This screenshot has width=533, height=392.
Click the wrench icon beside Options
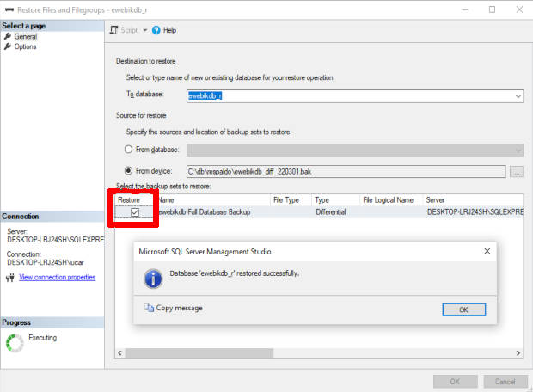[x=8, y=46]
